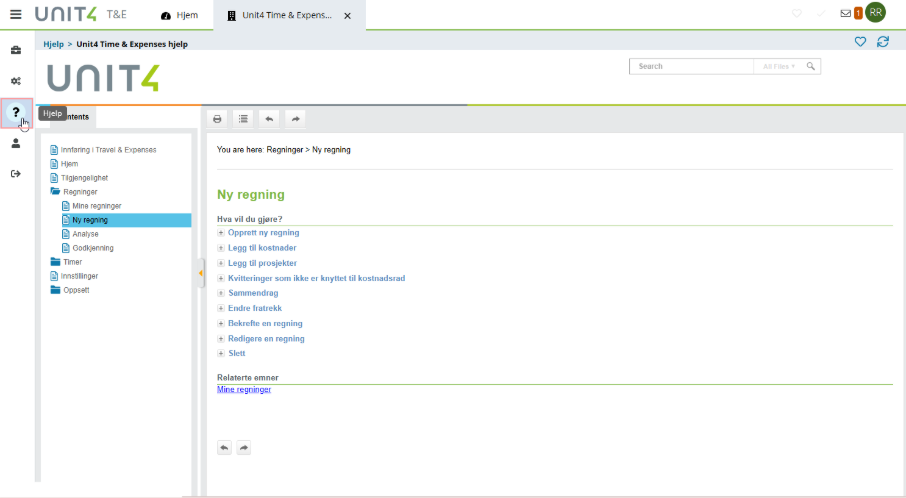The height and width of the screenshot is (498, 906).
Task: Switch to the Hjem tab
Action: (x=180, y=16)
